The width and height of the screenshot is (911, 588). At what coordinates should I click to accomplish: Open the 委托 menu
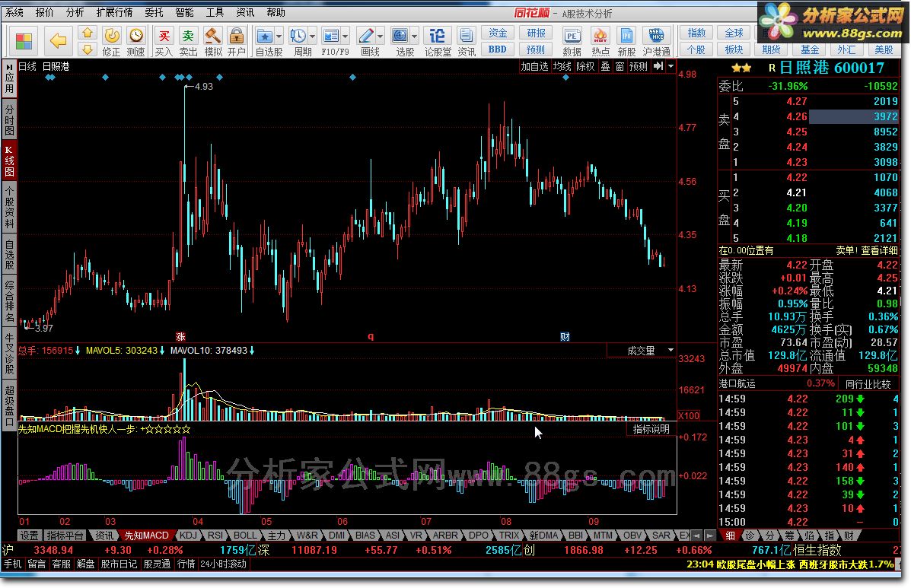(x=154, y=12)
